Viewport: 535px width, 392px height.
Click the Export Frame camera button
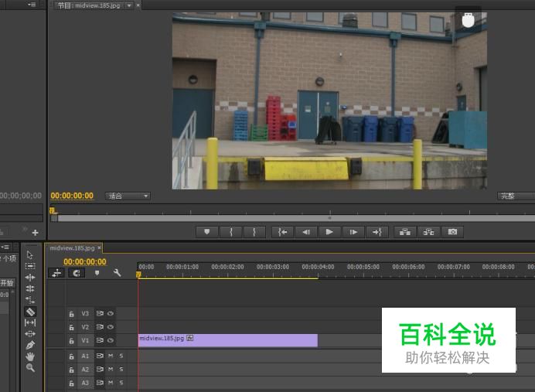(x=452, y=232)
